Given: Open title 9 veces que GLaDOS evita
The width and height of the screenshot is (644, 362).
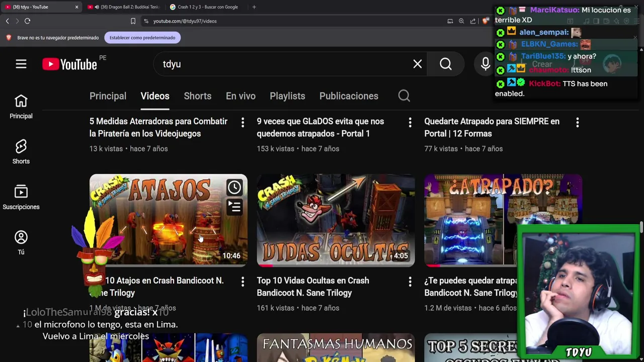Looking at the screenshot, I should pyautogui.click(x=320, y=127).
